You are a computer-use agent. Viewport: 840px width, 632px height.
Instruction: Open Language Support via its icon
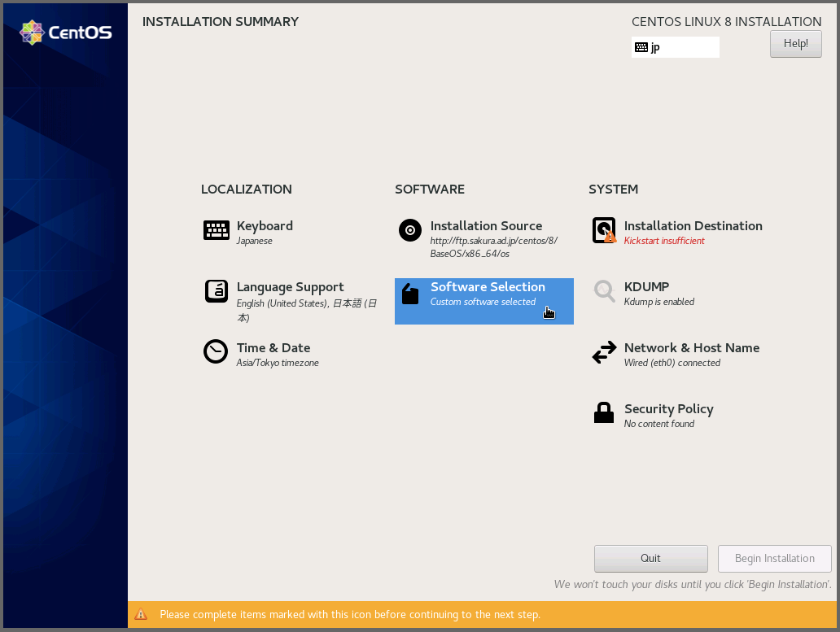pyautogui.click(x=216, y=291)
